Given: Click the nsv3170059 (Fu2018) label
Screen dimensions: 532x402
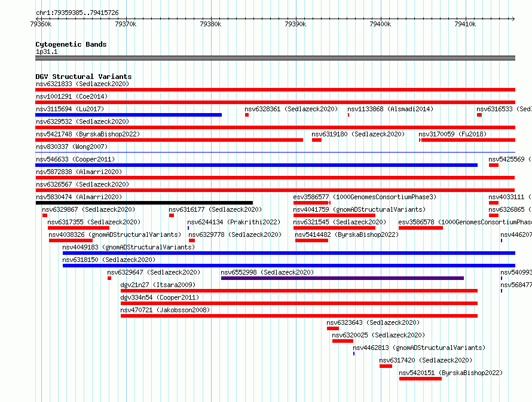Looking at the screenshot, I should pos(452,134).
